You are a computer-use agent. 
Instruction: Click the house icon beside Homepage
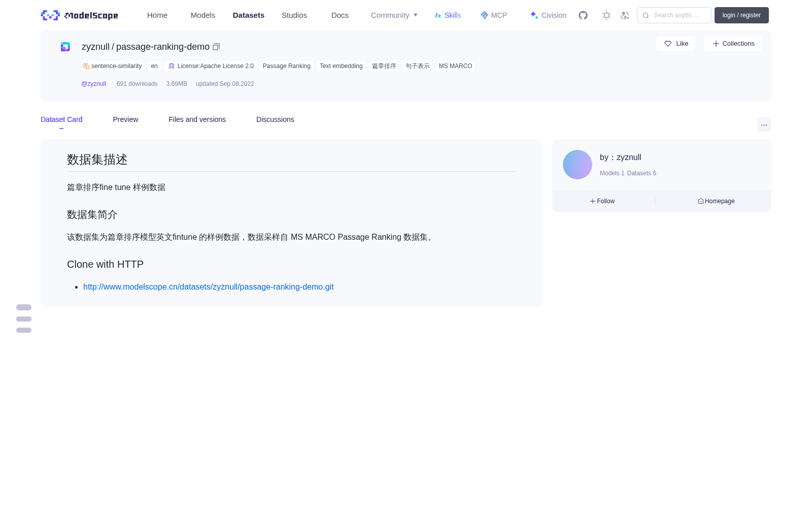tap(701, 201)
